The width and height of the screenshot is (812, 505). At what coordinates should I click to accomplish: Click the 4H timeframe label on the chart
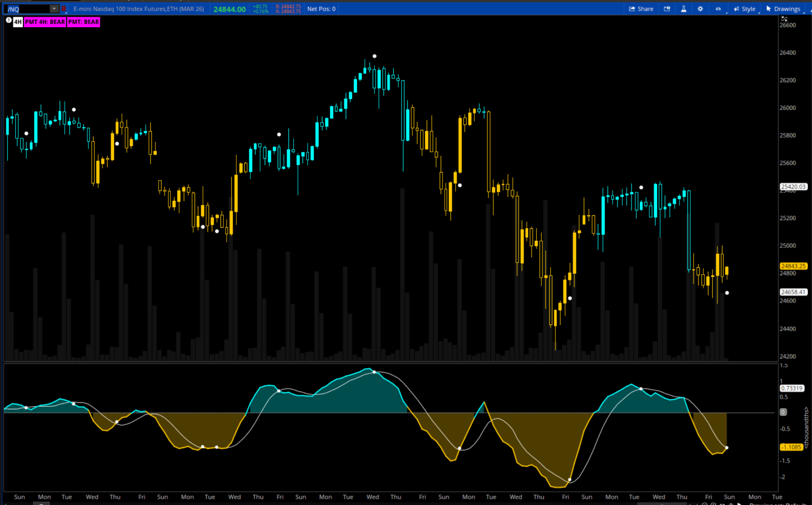pyautogui.click(x=18, y=22)
